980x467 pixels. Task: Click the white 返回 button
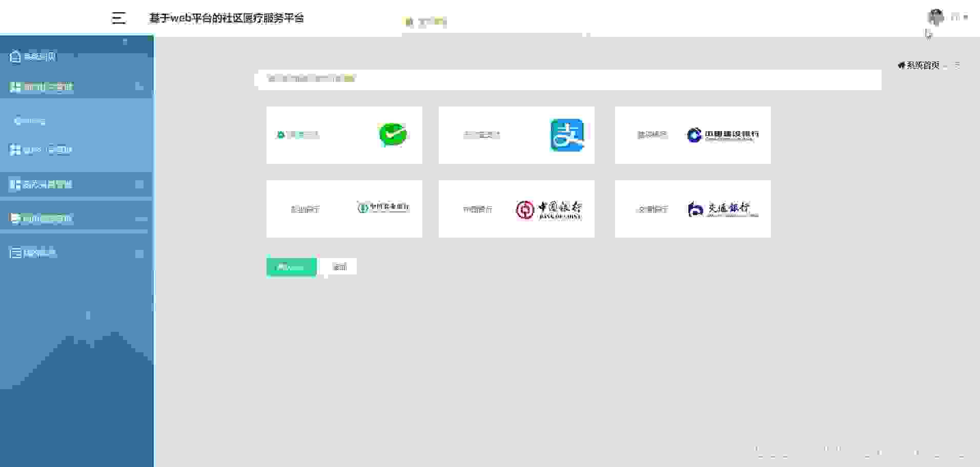[x=339, y=267]
